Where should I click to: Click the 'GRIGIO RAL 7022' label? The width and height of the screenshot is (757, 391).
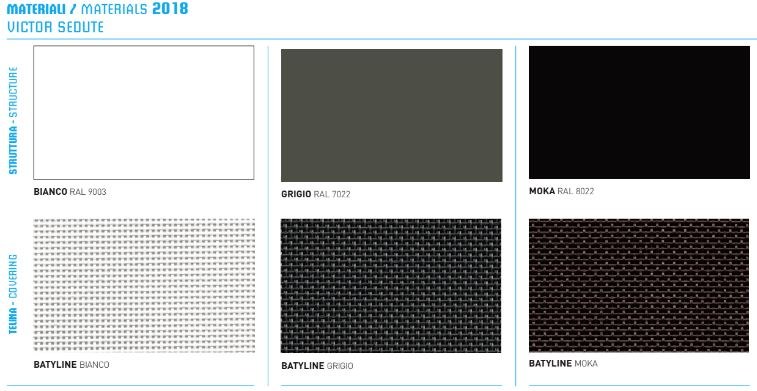click(316, 195)
